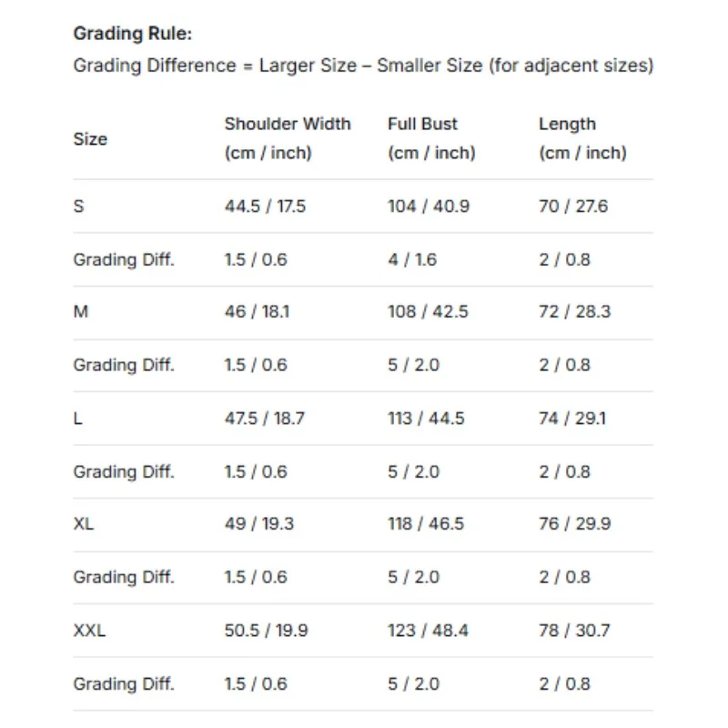Select shoulder width value 44.5 / 17.5
Image resolution: width=728 pixels, height=728 pixels.
[x=265, y=207]
